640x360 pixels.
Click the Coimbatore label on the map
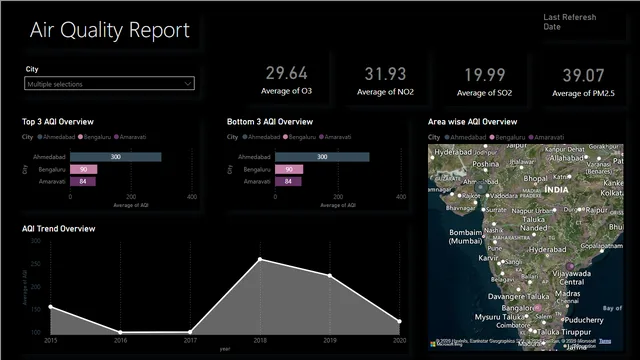pos(513,325)
